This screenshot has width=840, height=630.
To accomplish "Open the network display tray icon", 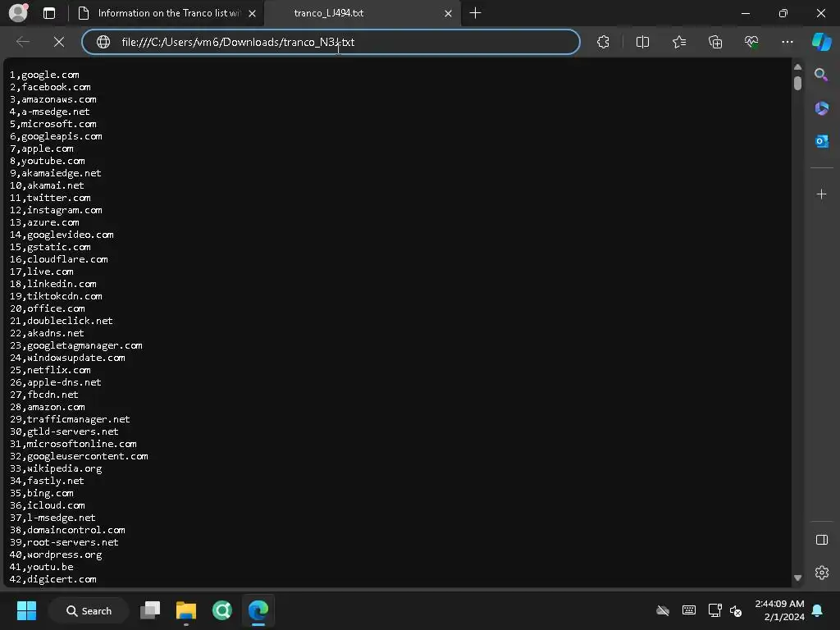I will coord(714,610).
